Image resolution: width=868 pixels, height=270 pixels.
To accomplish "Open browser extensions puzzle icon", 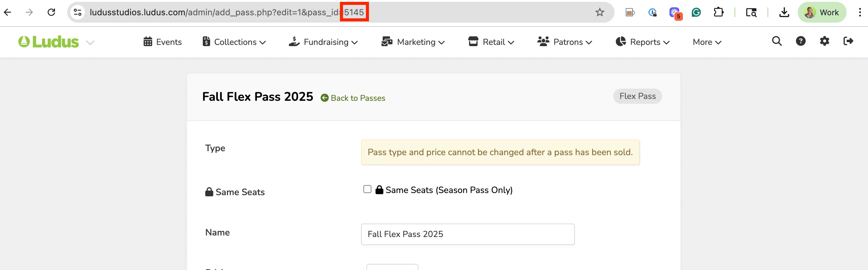I will pyautogui.click(x=718, y=13).
